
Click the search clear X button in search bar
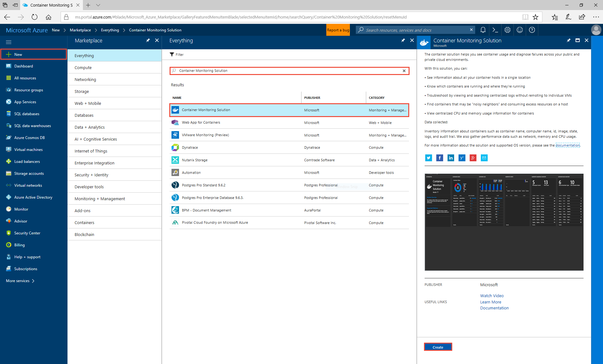(404, 71)
